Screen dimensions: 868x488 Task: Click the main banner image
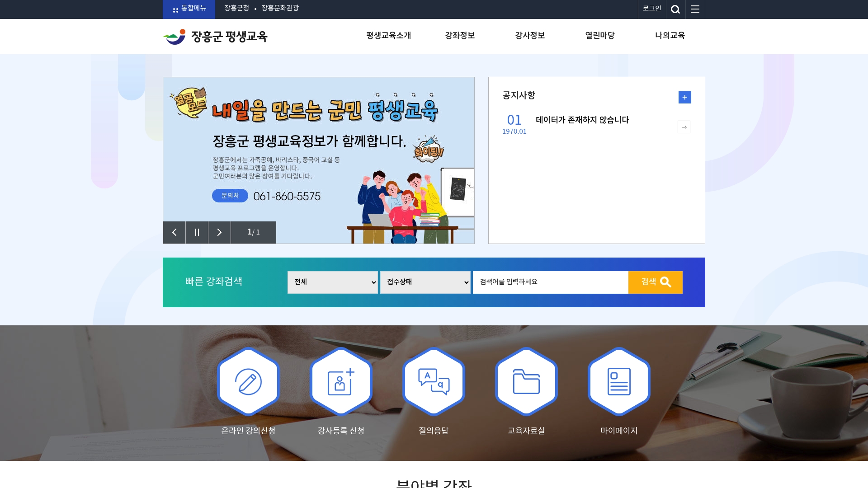(x=319, y=160)
